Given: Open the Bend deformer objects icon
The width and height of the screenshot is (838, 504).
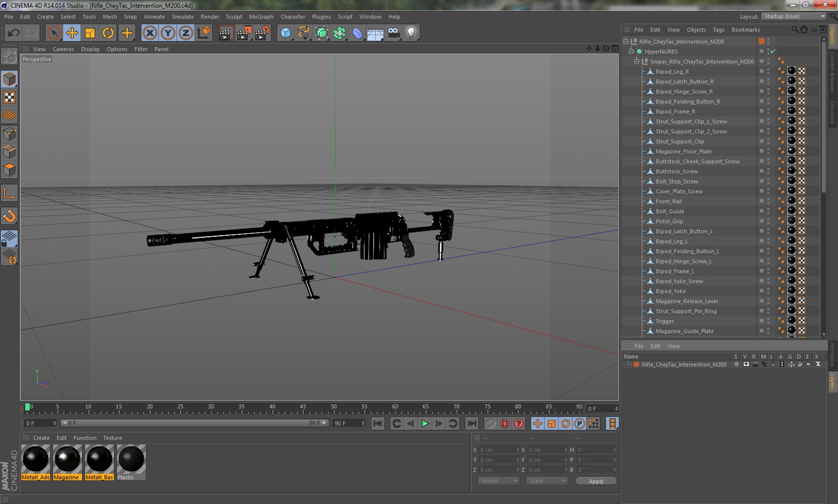Looking at the screenshot, I should pos(357,33).
